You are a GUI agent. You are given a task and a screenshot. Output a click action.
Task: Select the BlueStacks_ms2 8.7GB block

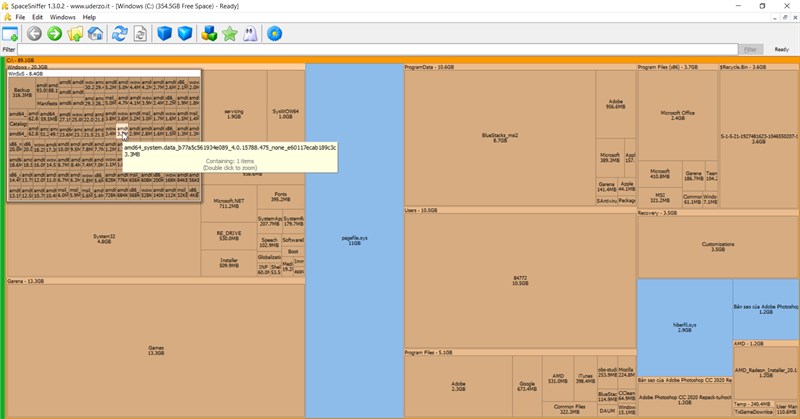500,138
